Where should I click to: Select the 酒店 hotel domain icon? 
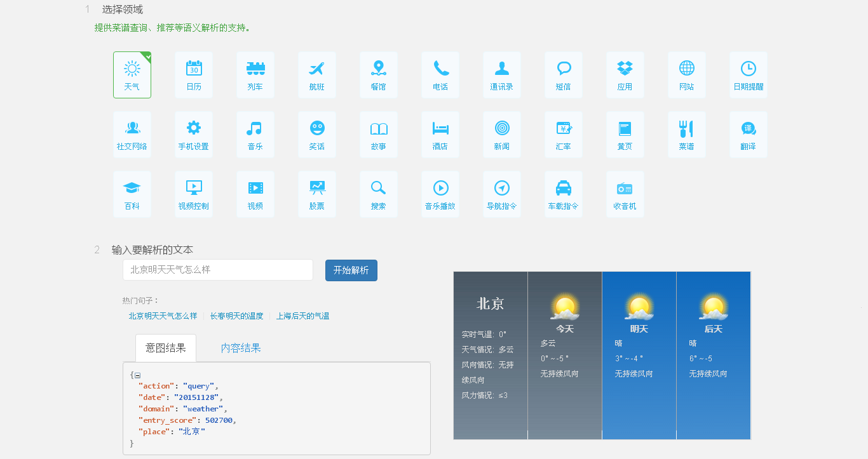pyautogui.click(x=440, y=135)
